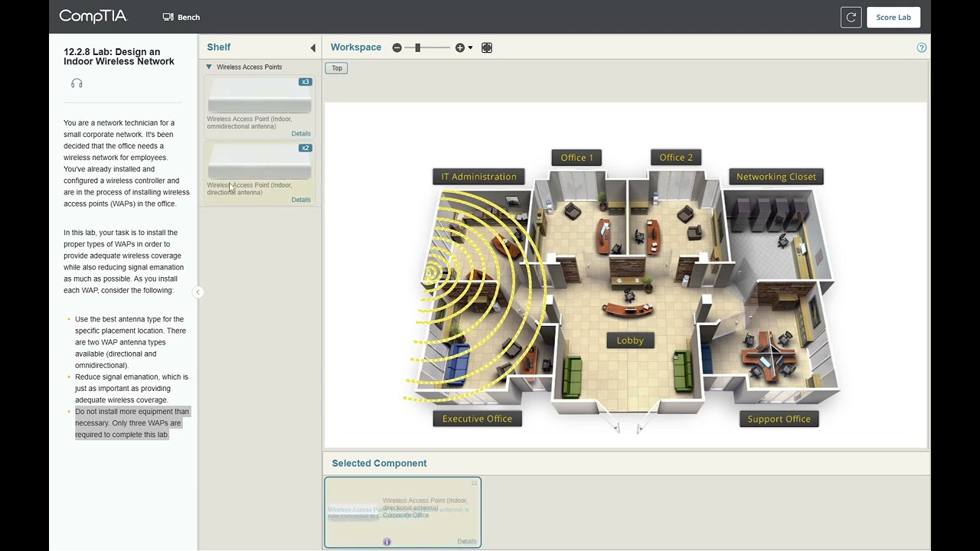Open the zoom level dropdown arrow
The image size is (980, 551).
coord(470,47)
